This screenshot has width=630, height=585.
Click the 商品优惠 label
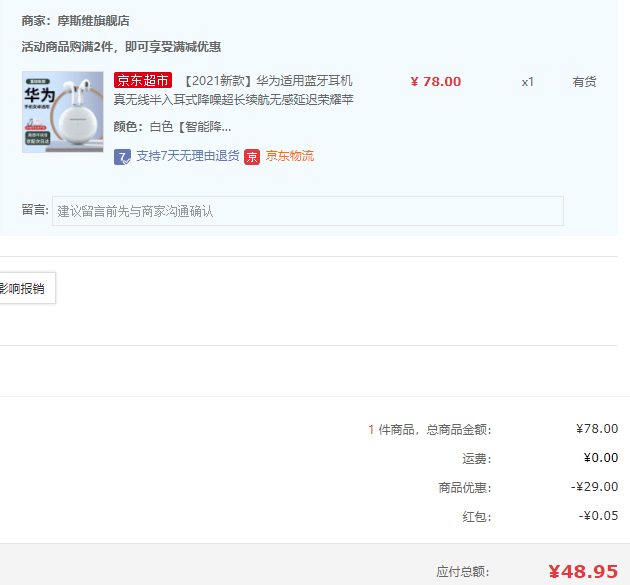click(465, 487)
